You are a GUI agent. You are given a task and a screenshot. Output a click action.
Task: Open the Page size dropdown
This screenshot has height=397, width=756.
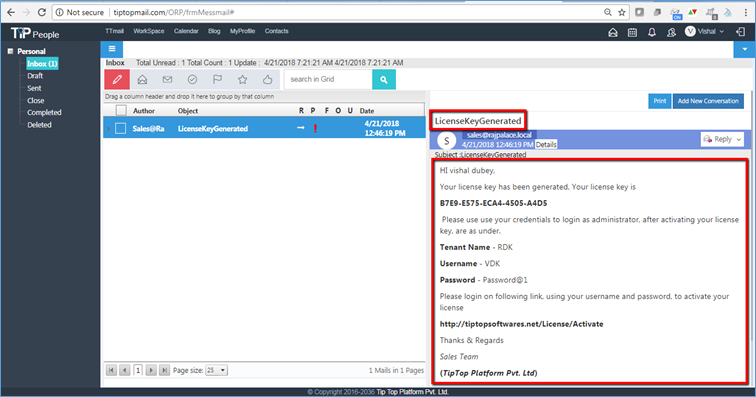pyautogui.click(x=216, y=370)
